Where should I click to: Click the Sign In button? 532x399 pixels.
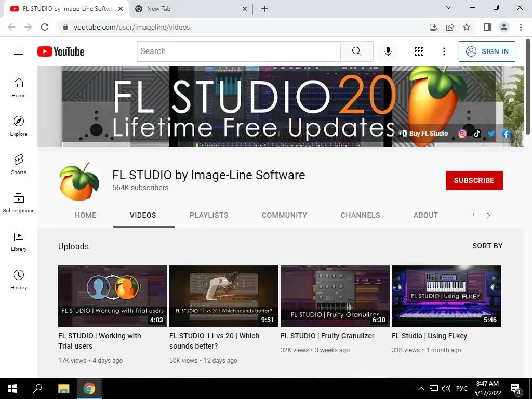tap(487, 51)
